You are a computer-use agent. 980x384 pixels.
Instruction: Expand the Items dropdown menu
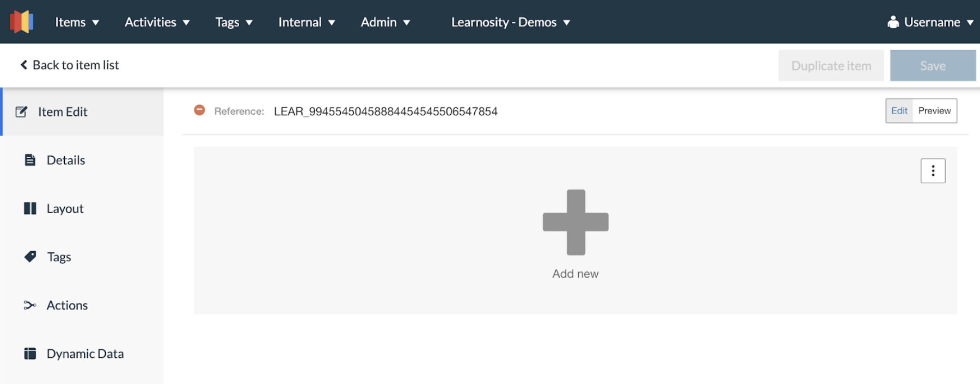click(77, 22)
